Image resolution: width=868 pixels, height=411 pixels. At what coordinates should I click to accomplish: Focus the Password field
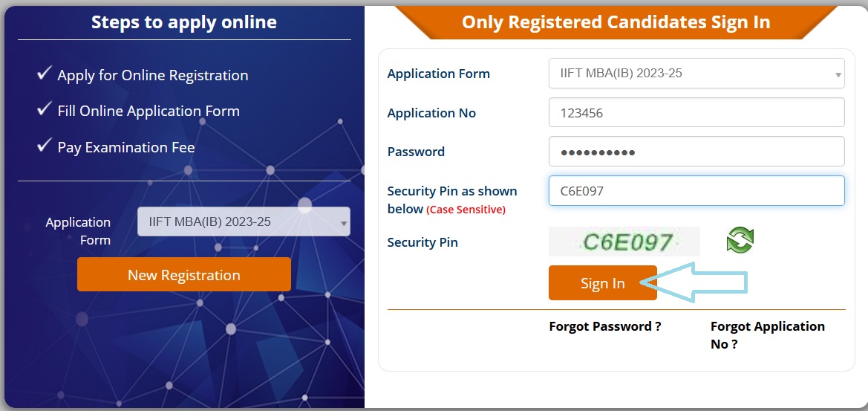[x=696, y=151]
